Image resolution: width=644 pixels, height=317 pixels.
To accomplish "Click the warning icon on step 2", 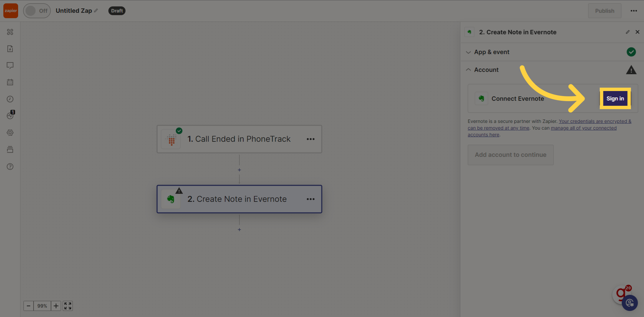I will point(179,191).
